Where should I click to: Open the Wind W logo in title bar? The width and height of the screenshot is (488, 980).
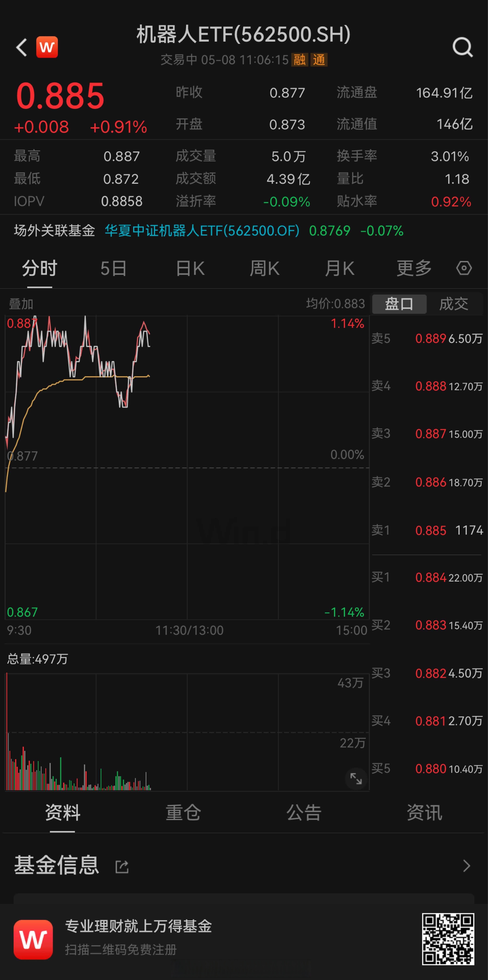(x=47, y=47)
